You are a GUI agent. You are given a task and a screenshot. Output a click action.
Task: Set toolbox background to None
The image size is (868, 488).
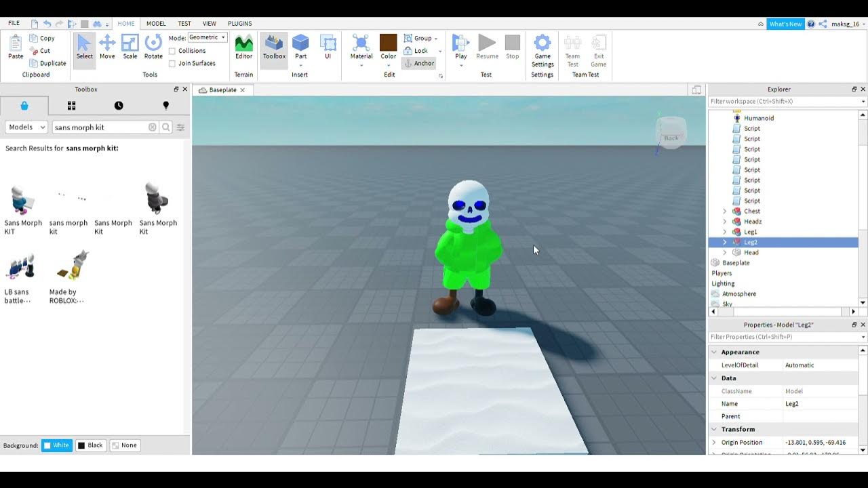[x=125, y=445]
